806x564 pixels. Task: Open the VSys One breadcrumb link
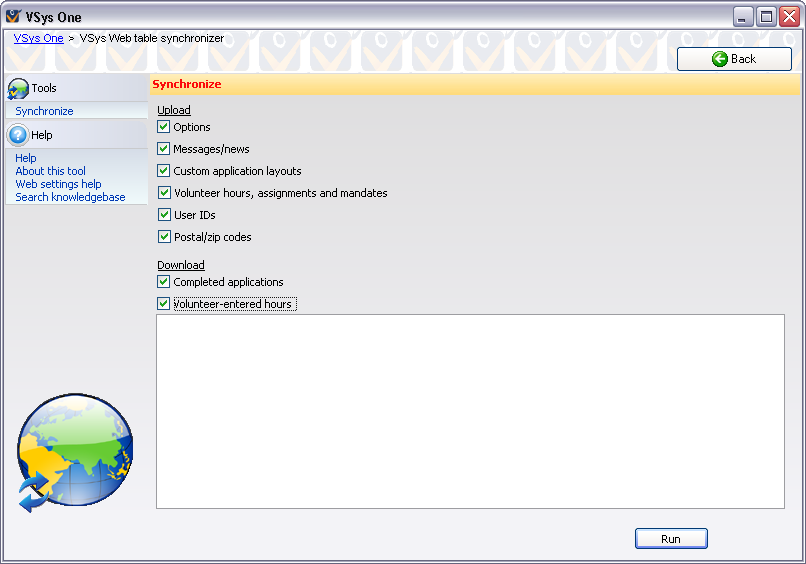[x=39, y=38]
